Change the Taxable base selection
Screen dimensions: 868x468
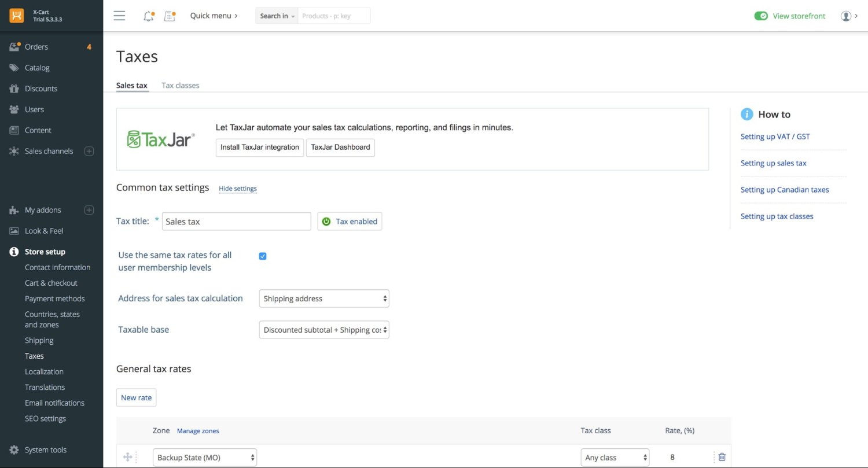click(x=323, y=329)
